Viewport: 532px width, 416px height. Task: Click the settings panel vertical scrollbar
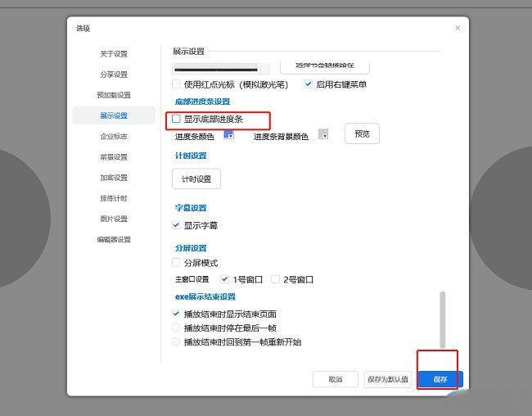pos(443,319)
